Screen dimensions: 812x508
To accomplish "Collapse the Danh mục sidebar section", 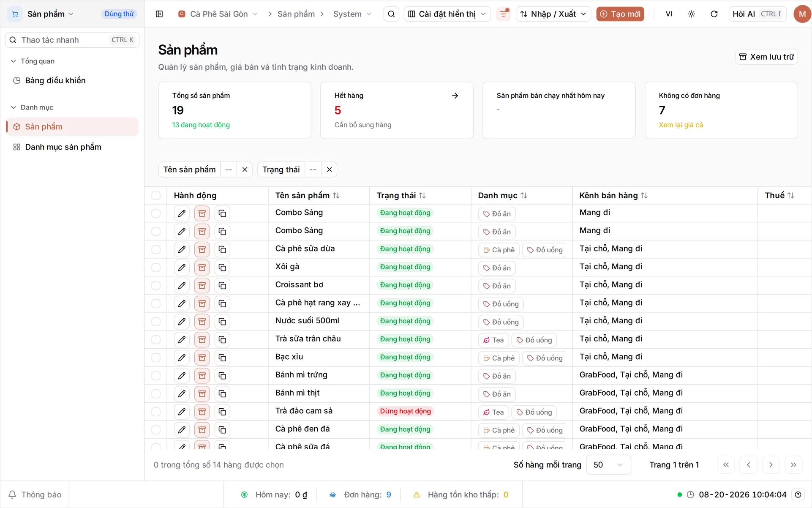I will coord(32,107).
